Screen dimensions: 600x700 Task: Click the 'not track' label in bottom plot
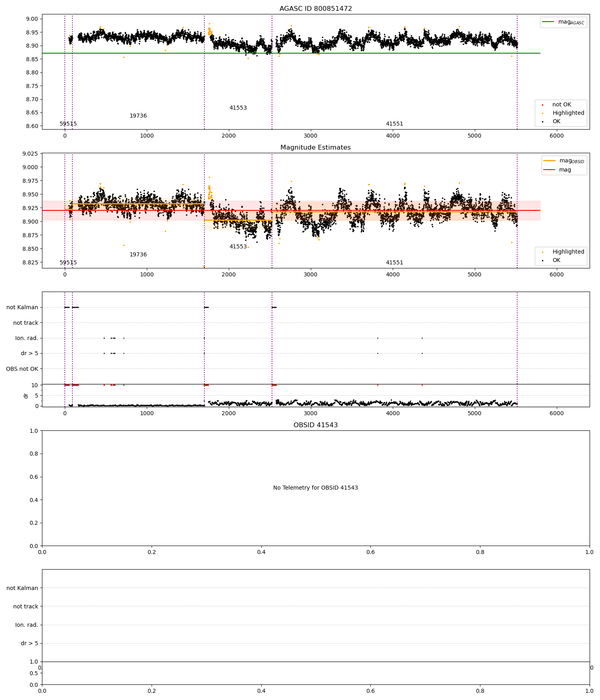(26, 606)
